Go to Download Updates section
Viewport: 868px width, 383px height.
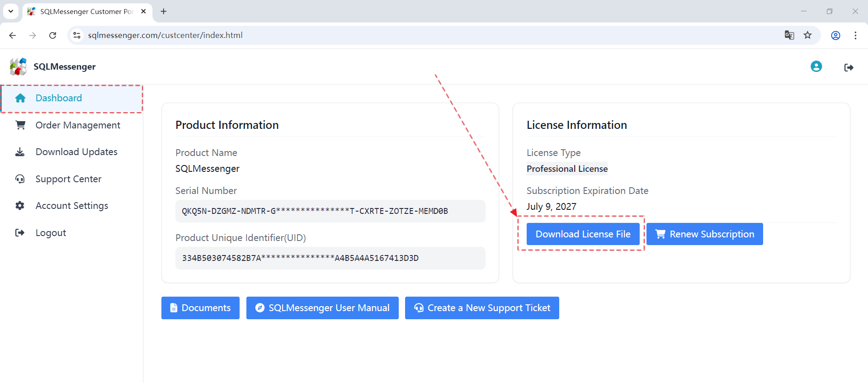76,152
